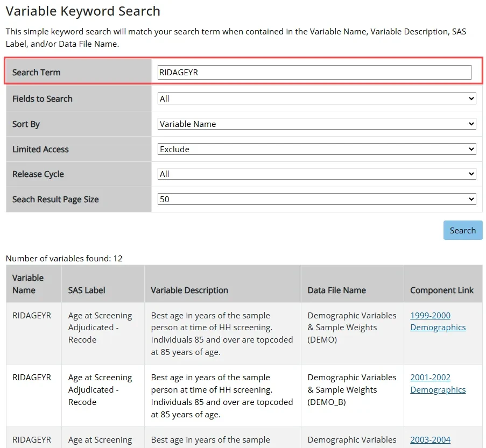The height and width of the screenshot is (448, 486).
Task: Follow the 2003-2004 component link
Action: point(430,439)
